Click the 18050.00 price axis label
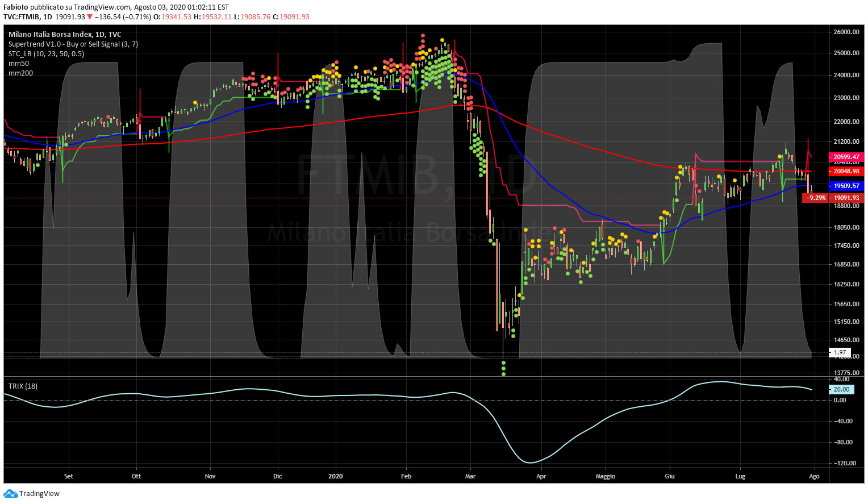 pos(846,227)
